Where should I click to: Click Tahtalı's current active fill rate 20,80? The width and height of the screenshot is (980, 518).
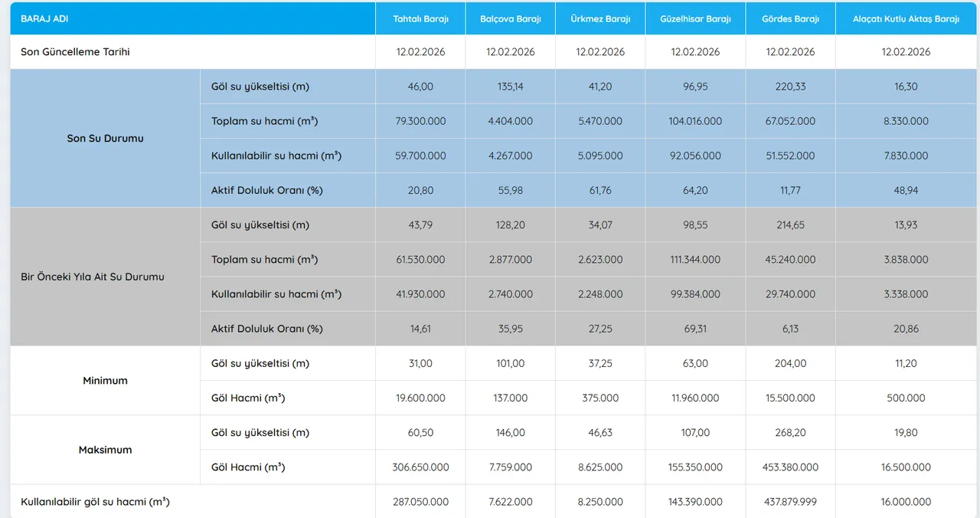click(x=420, y=190)
